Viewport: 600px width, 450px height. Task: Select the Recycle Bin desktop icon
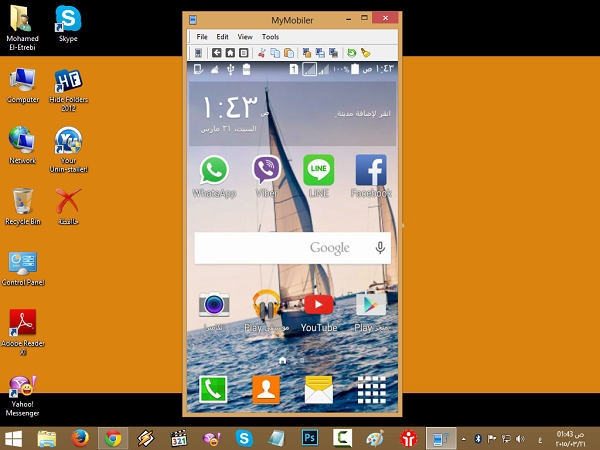[23, 207]
